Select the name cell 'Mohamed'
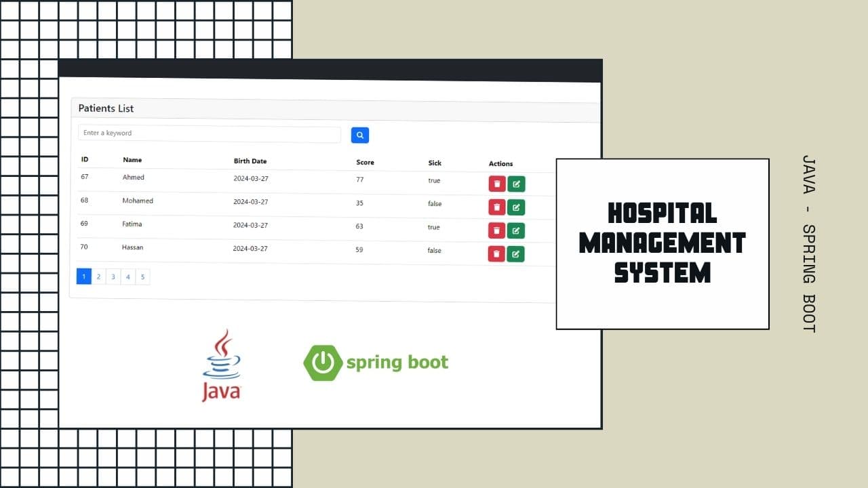 tap(138, 201)
